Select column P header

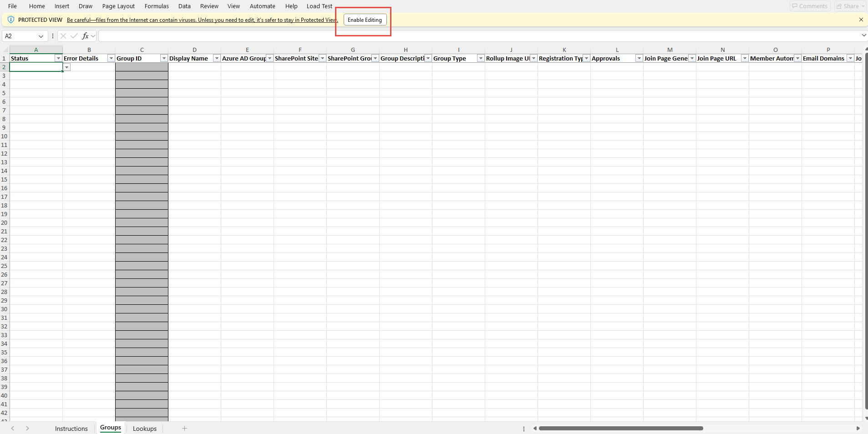(828, 50)
